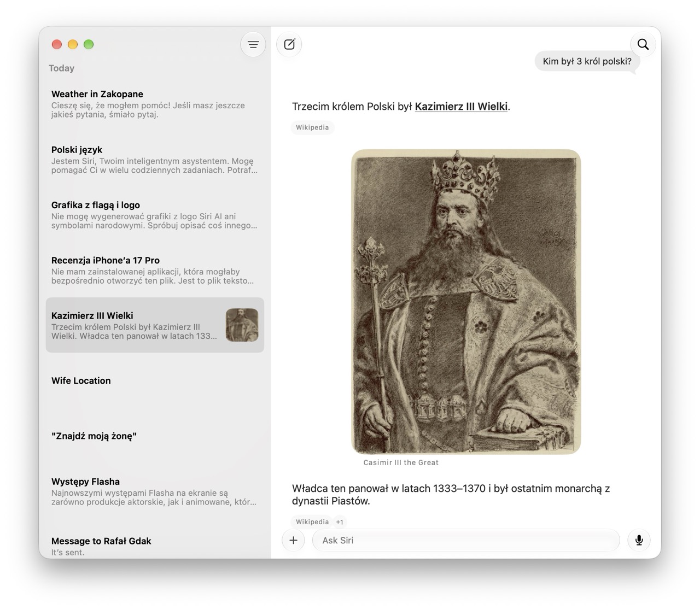Click the green fullscreen window button
The width and height of the screenshot is (700, 610).
(89, 44)
